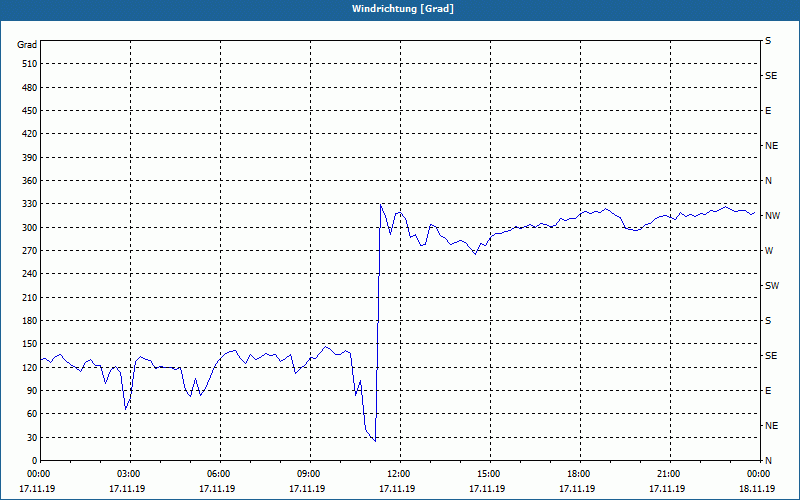Select the "30" y-axis value
This screenshot has width=800, height=500.
click(32, 437)
